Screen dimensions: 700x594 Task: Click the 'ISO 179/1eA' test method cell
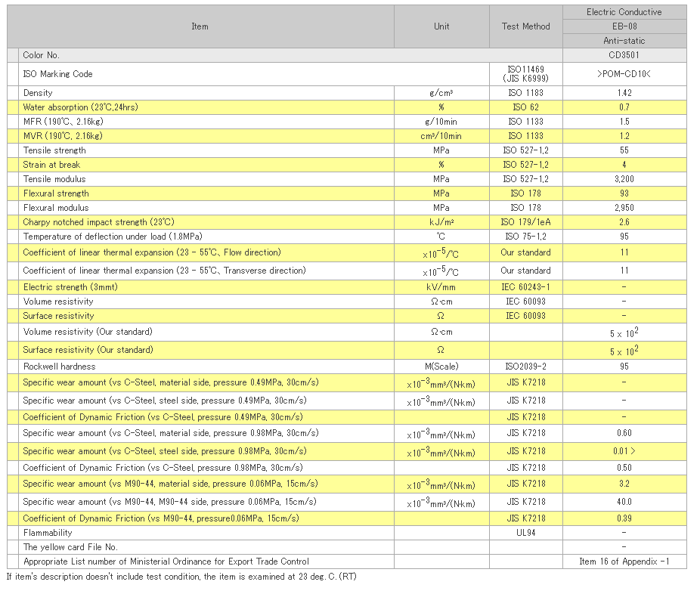coord(525,222)
